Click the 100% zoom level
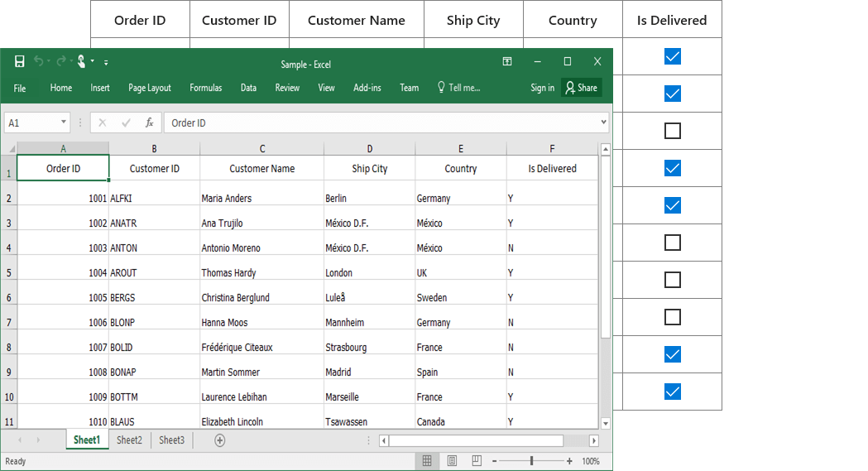 [591, 461]
